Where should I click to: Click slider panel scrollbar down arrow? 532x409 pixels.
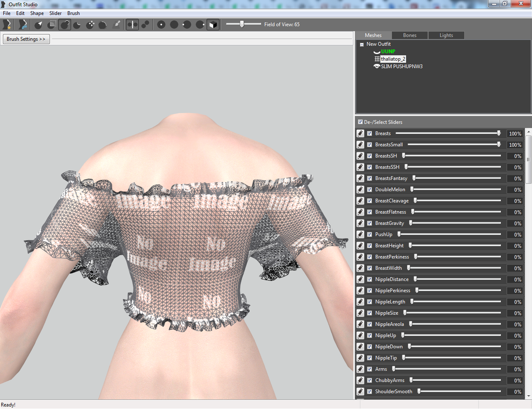(529, 396)
